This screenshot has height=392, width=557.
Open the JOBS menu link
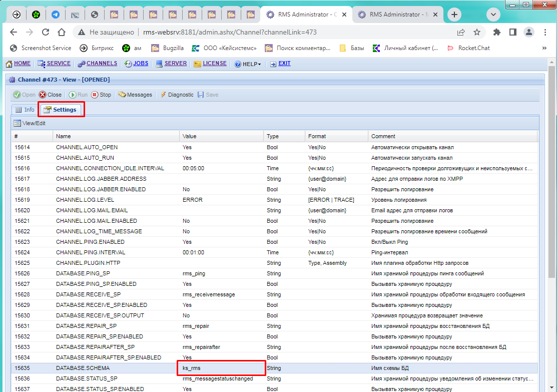[x=137, y=63]
